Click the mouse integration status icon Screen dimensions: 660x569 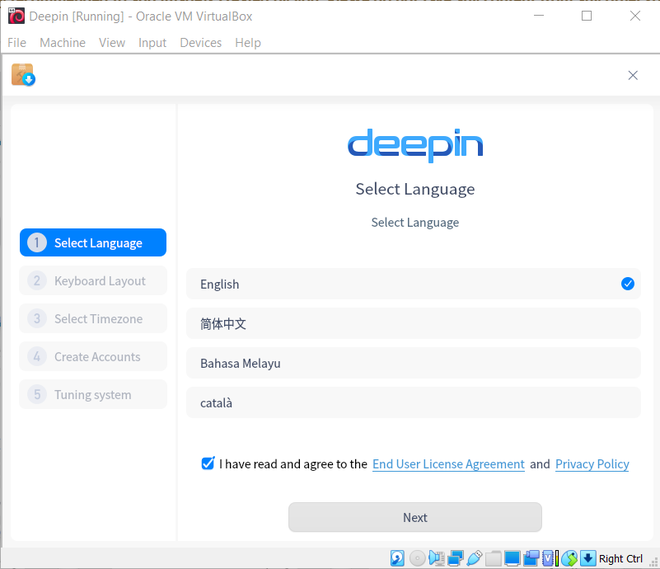[x=570, y=558]
